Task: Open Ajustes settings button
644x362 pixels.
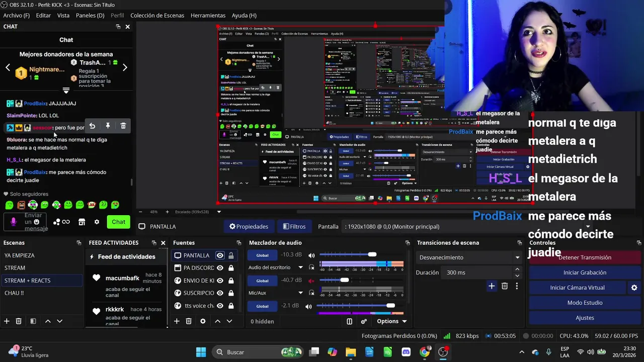Action: (x=585, y=318)
